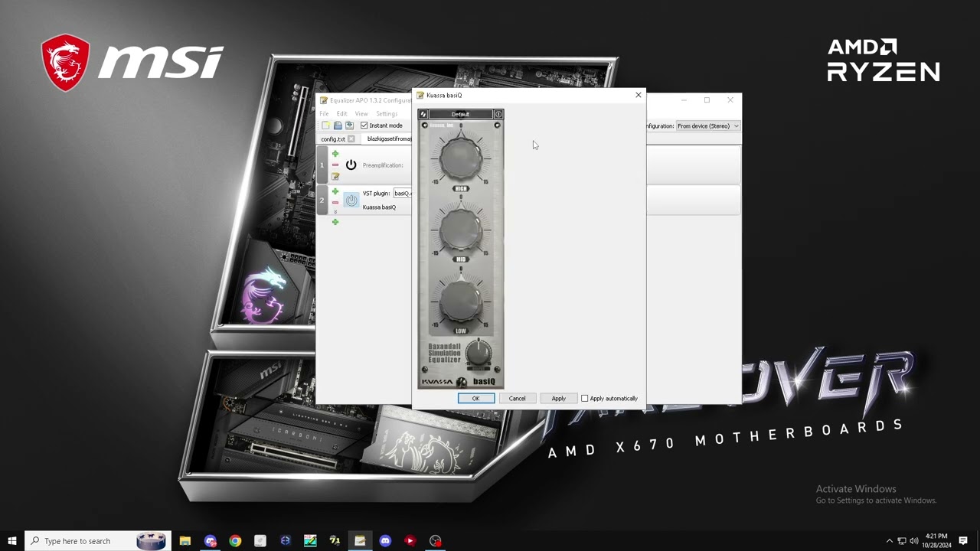980x551 pixels.
Task: Click the VST plugin path input field
Action: (403, 193)
